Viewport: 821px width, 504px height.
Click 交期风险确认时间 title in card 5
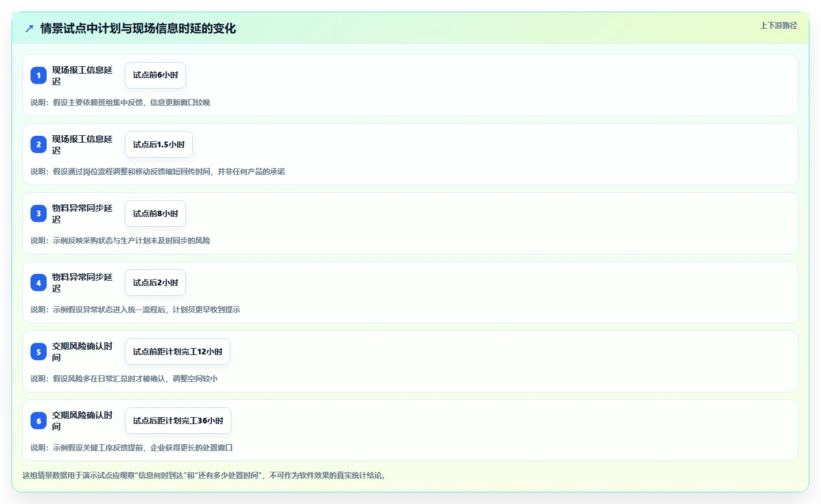click(x=82, y=352)
